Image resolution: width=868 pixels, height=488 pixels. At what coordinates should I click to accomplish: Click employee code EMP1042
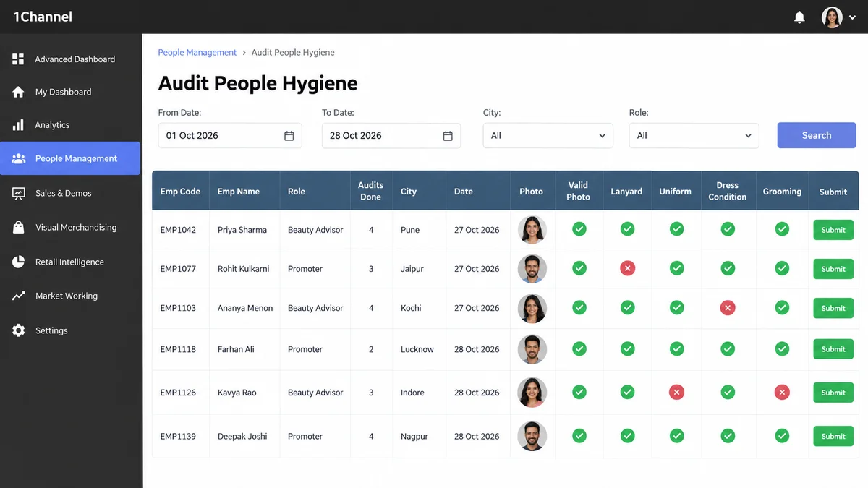tap(178, 230)
